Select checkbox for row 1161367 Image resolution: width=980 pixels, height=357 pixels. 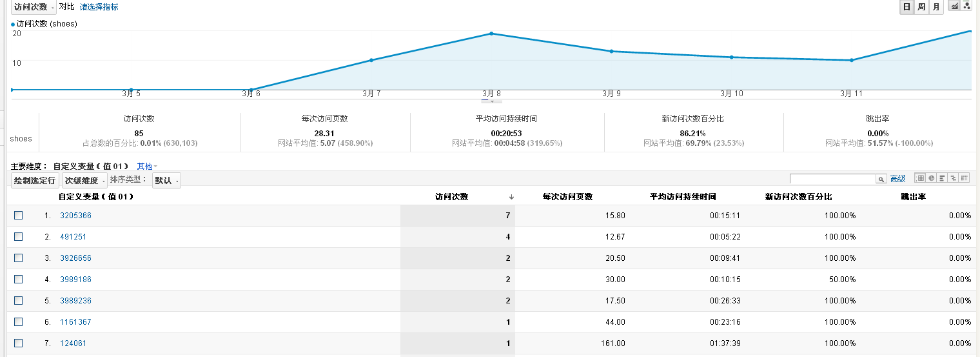18,321
